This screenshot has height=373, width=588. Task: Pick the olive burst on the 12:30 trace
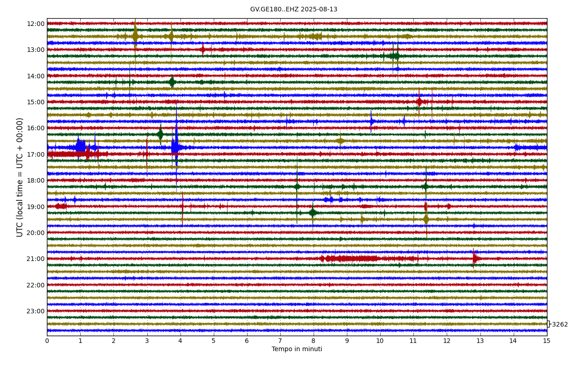click(x=135, y=36)
